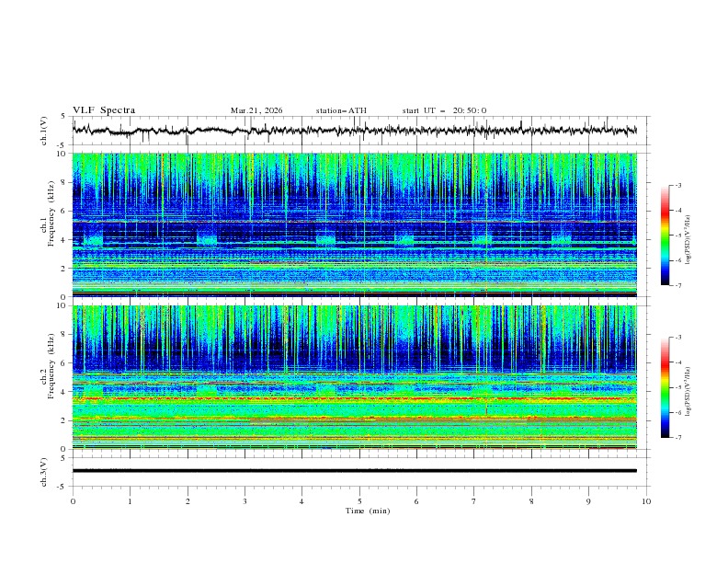
Task: Click the ch.1 colorbar 'log(PSD)(V²/Hz)' label
Action: (688, 240)
